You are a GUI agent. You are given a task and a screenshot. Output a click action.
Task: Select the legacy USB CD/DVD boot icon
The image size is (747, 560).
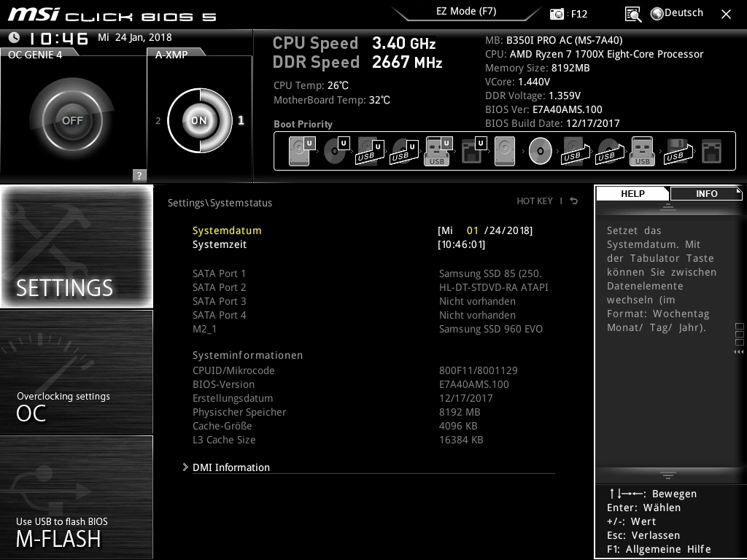[610, 152]
